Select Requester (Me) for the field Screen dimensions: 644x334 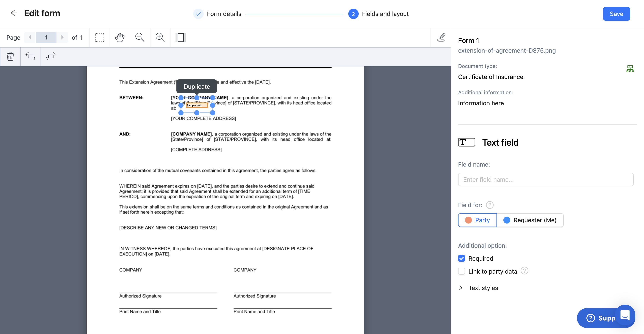point(530,220)
